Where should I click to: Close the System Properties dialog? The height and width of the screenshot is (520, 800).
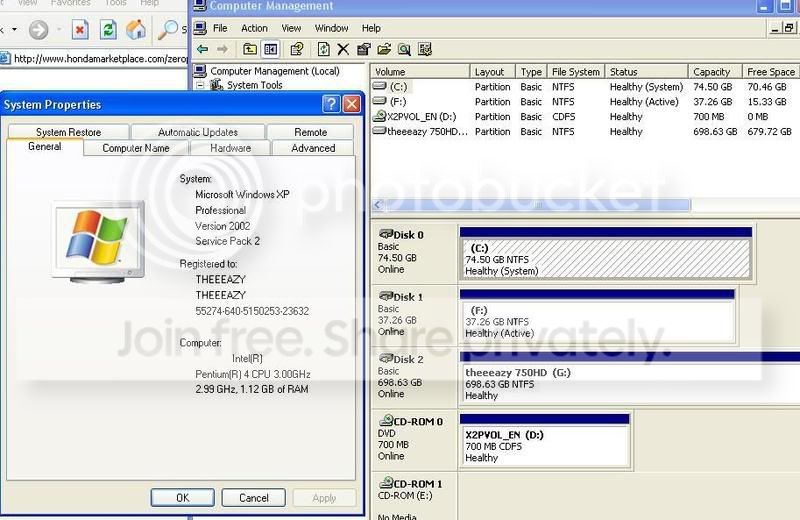(352, 104)
